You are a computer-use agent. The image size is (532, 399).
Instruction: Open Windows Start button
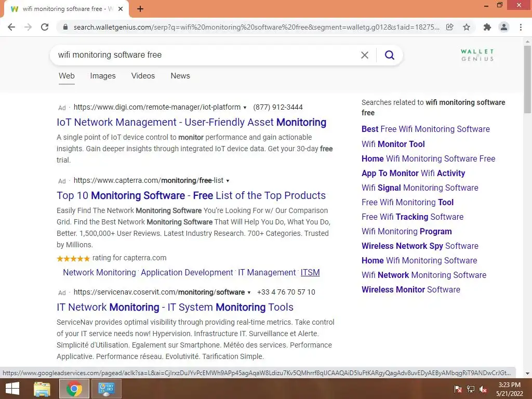12,389
